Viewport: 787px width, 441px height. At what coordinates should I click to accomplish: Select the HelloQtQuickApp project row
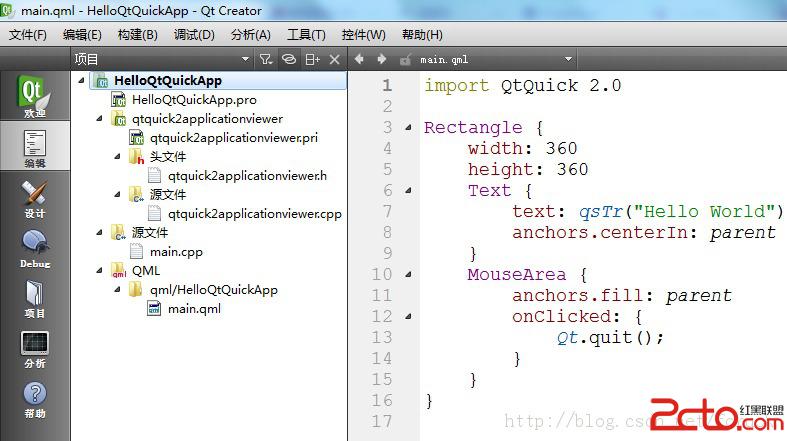218,80
